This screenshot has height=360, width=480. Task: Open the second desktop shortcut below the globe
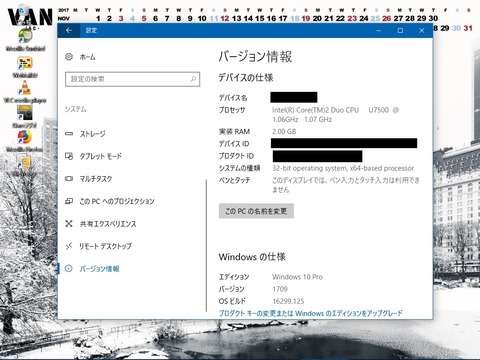click(x=25, y=66)
